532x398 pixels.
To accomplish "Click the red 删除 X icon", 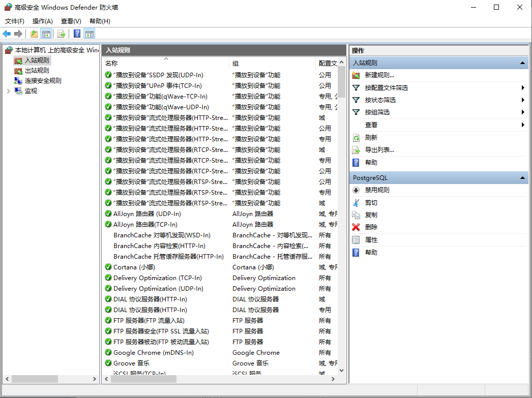I will (x=356, y=227).
